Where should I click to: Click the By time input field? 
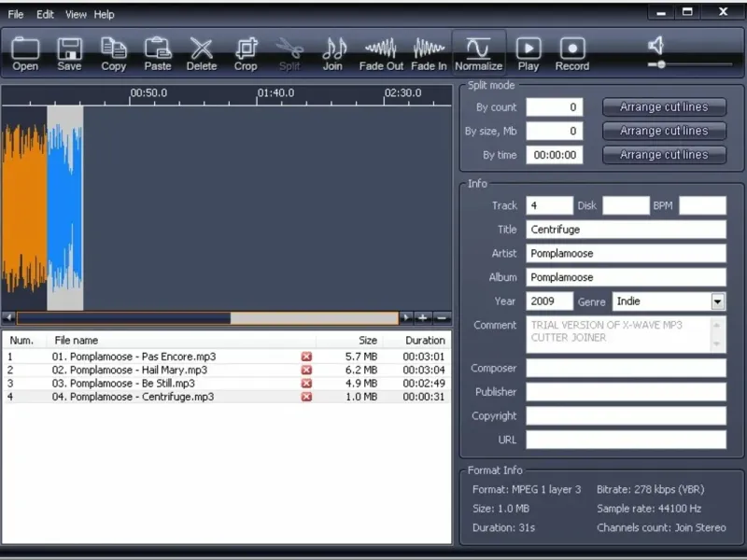coord(554,155)
